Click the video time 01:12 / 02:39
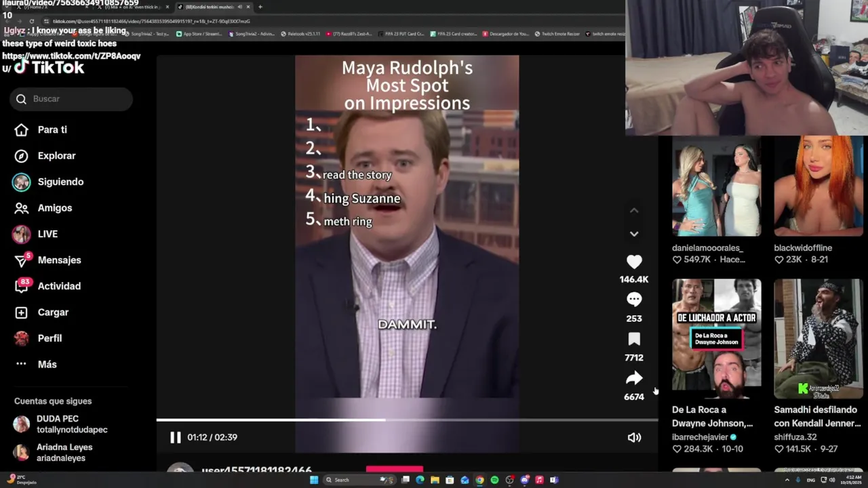868x488 pixels. pyautogui.click(x=212, y=437)
